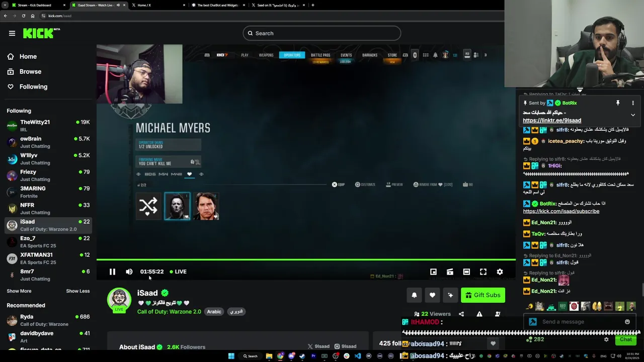Open Steam from the taskbar
The width and height of the screenshot is (644, 362).
pos(302,356)
